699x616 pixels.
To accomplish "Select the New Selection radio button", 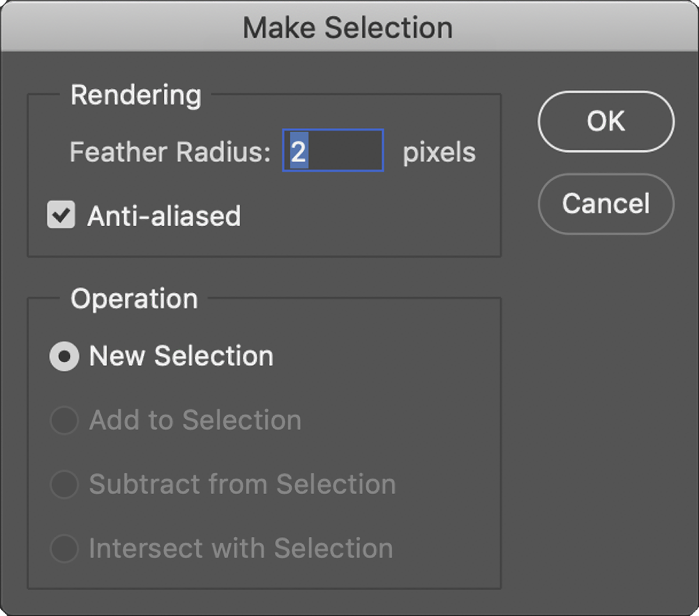I will click(63, 356).
